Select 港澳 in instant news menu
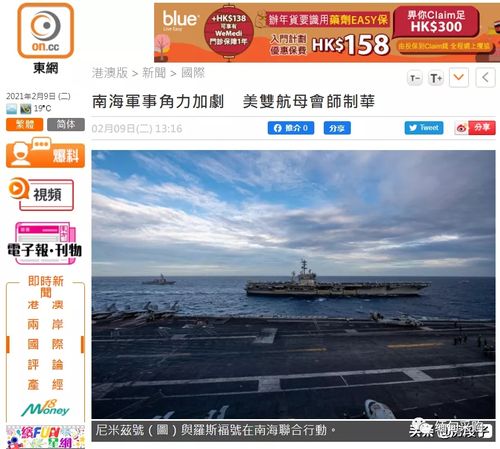The width and height of the screenshot is (500, 449). (x=45, y=305)
